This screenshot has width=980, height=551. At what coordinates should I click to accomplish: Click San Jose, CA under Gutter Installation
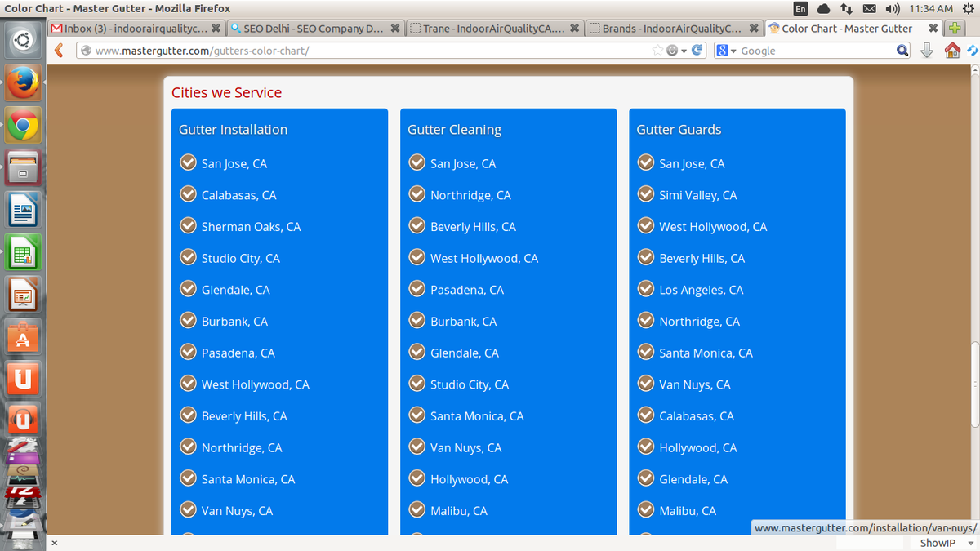(x=234, y=163)
